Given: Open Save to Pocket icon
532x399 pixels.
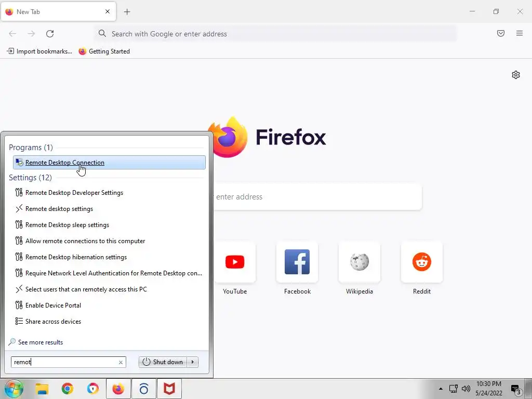Looking at the screenshot, I should click(501, 33).
